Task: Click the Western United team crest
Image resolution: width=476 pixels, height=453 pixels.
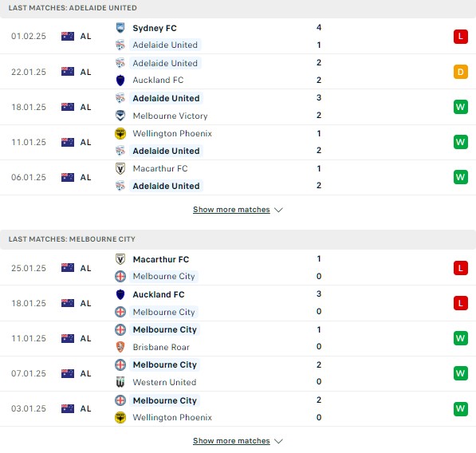Action: click(x=120, y=382)
